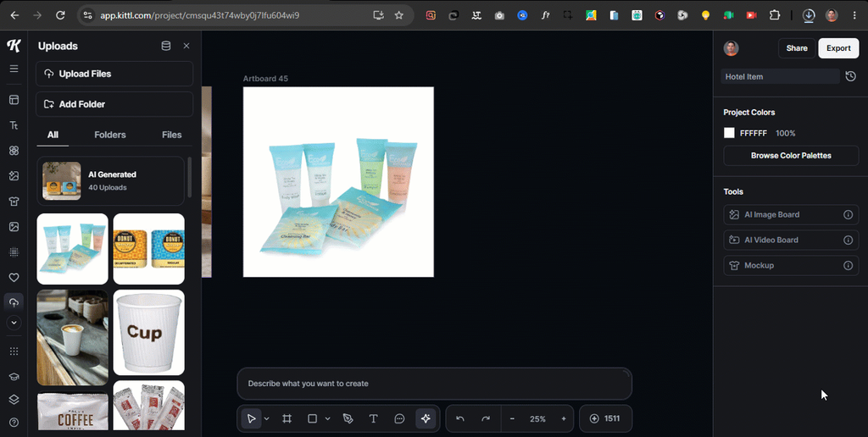Image resolution: width=868 pixels, height=437 pixels.
Task: Click the storage database icon in Uploads
Action: click(165, 46)
